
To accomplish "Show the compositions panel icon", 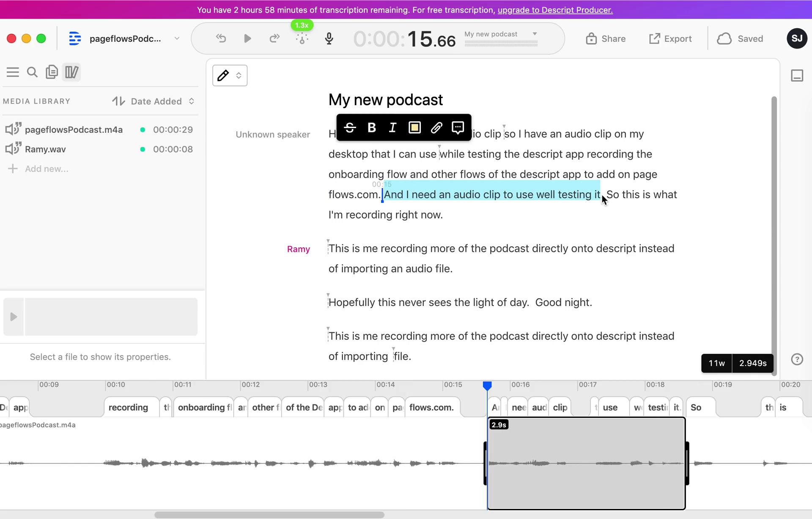I will tap(52, 72).
